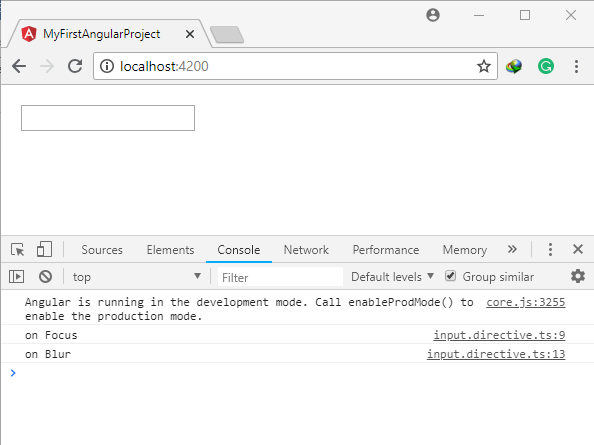Open the Default levels dropdown

coord(392,277)
